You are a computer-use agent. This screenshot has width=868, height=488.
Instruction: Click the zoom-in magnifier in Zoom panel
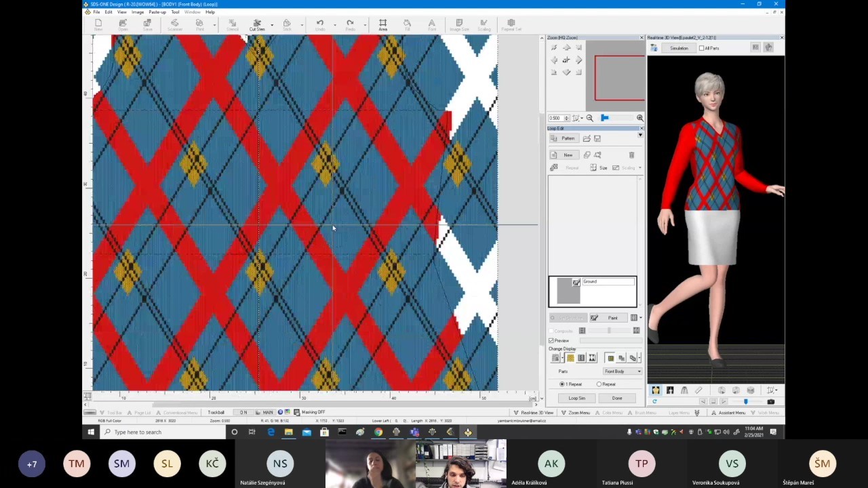(639, 118)
